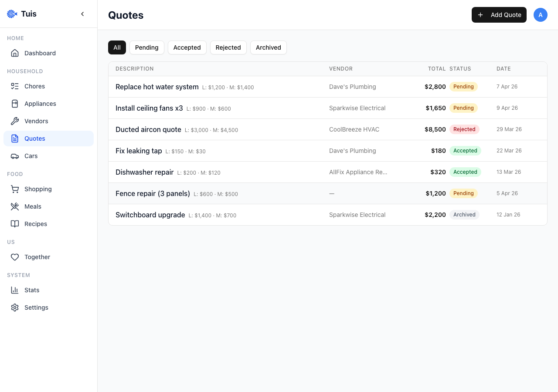Select the Together heart icon

pyautogui.click(x=15, y=257)
